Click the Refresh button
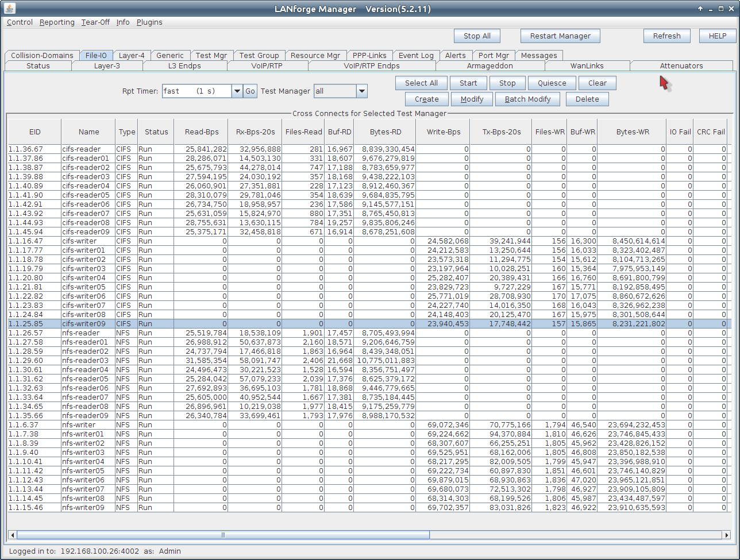740x560 pixels. pos(666,36)
